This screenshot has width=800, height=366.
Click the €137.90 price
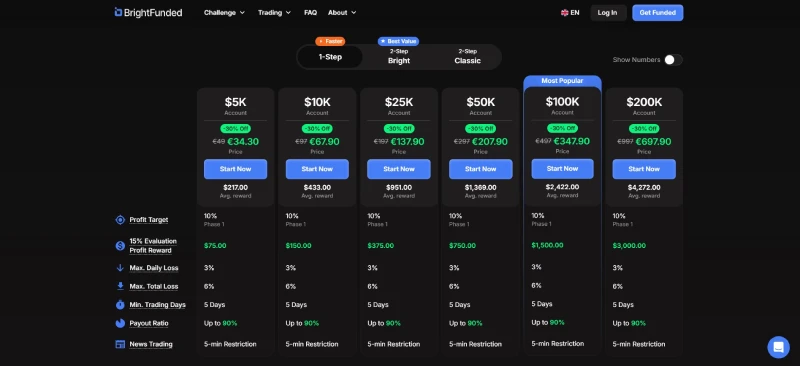pyautogui.click(x=408, y=142)
